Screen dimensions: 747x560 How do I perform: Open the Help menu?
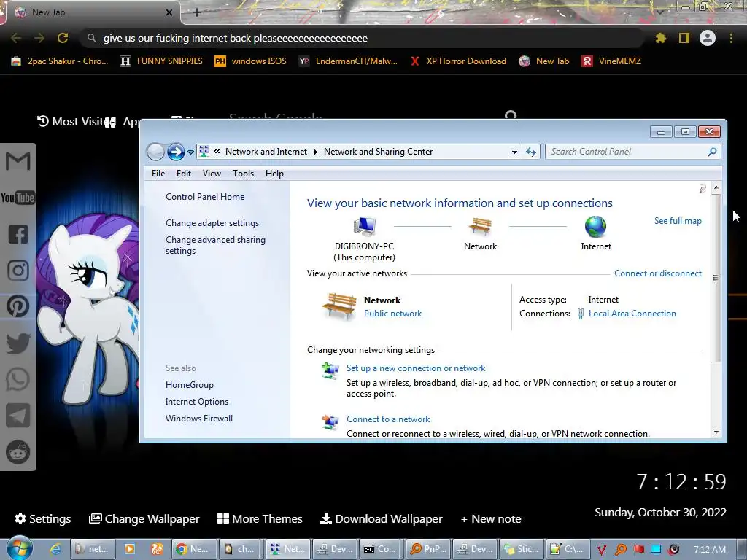(274, 174)
